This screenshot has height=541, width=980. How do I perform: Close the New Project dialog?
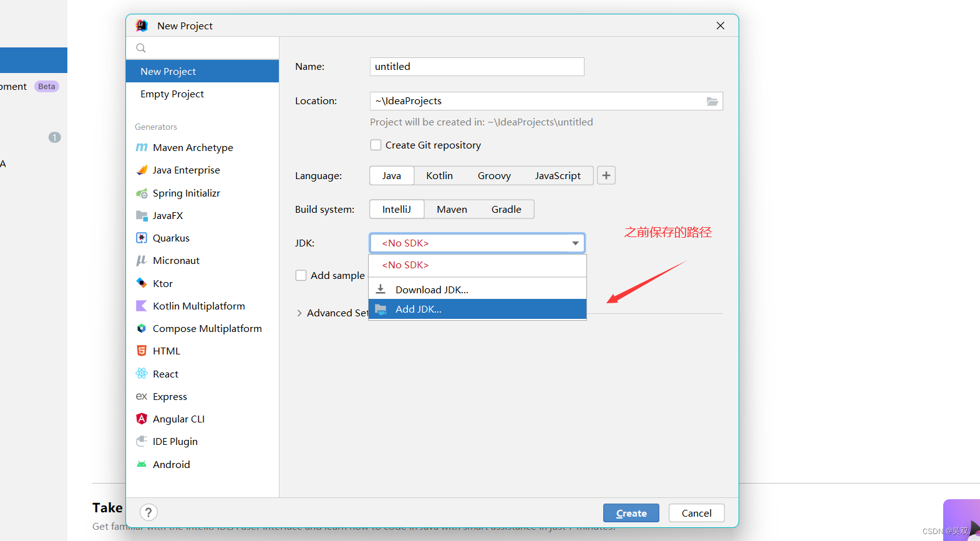(720, 26)
